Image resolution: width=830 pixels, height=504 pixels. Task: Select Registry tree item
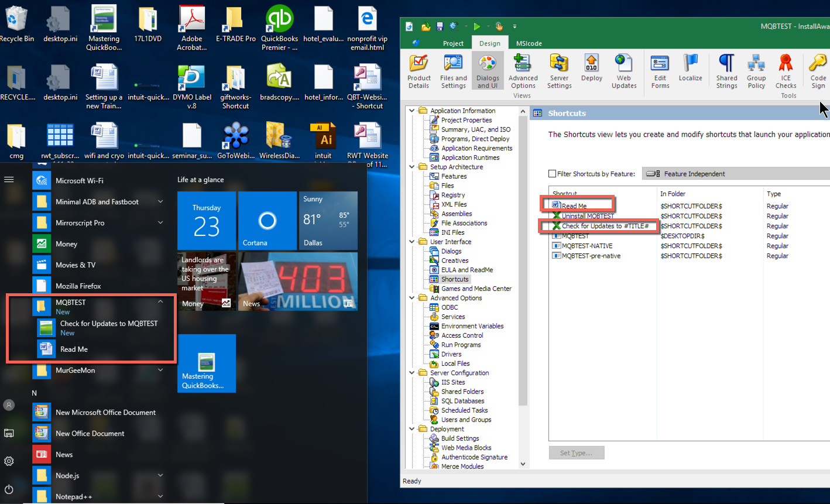pyautogui.click(x=453, y=195)
